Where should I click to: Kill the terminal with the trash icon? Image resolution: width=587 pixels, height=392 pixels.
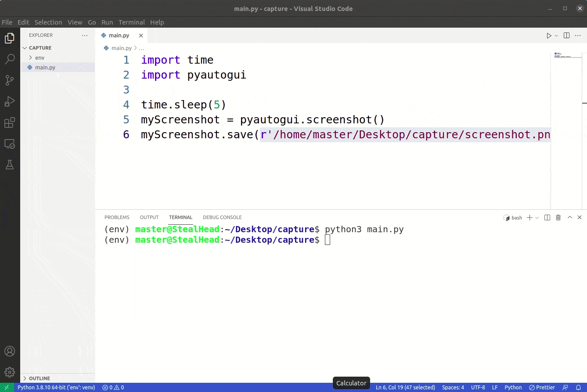(x=558, y=217)
